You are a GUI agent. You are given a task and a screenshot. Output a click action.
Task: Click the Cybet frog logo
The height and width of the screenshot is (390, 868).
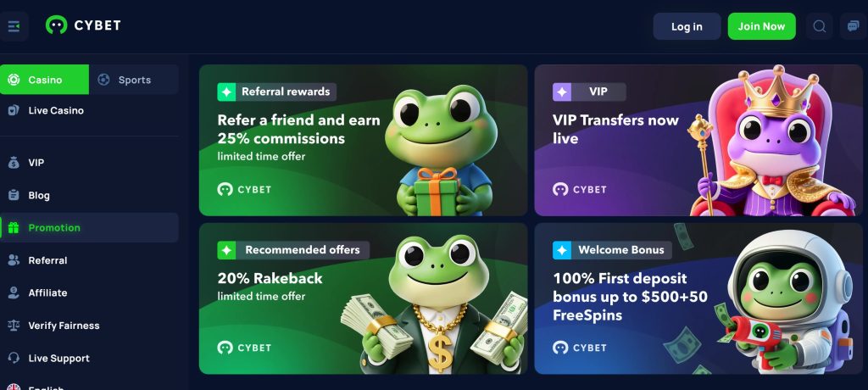pos(56,25)
